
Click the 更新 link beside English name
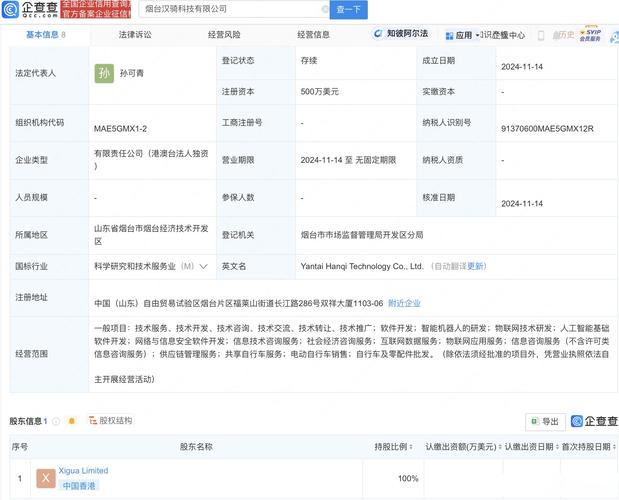coord(475,266)
